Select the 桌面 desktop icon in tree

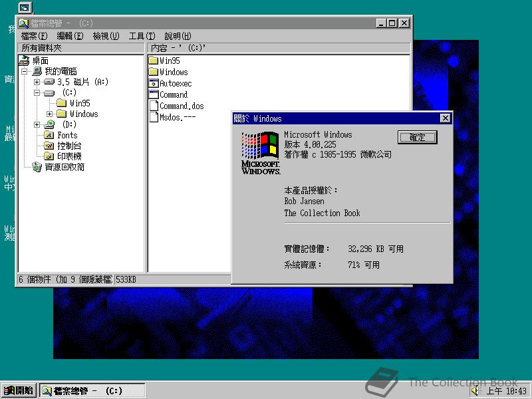pyautogui.click(x=24, y=61)
